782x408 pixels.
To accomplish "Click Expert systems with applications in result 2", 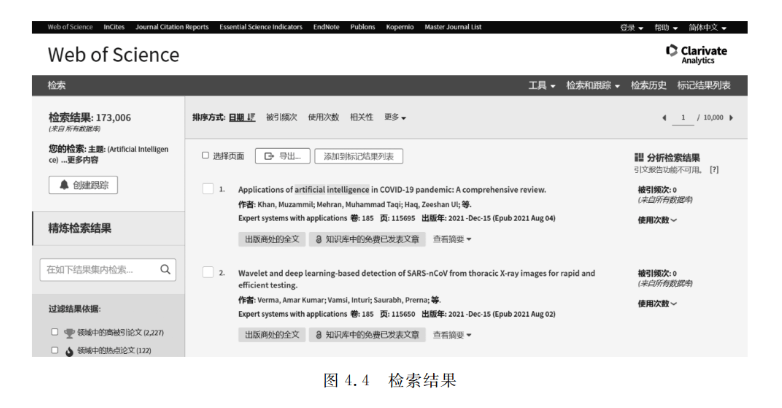I will pyautogui.click(x=292, y=314).
